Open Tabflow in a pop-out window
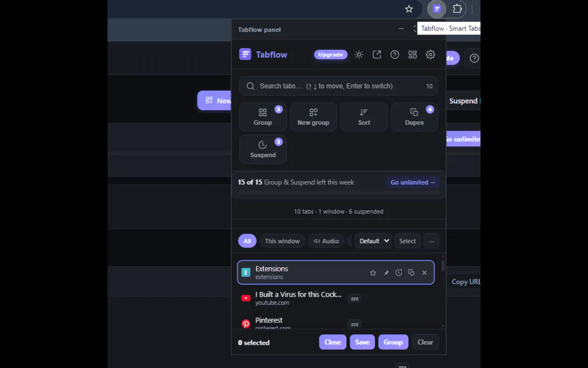588x368 pixels. pyautogui.click(x=377, y=55)
